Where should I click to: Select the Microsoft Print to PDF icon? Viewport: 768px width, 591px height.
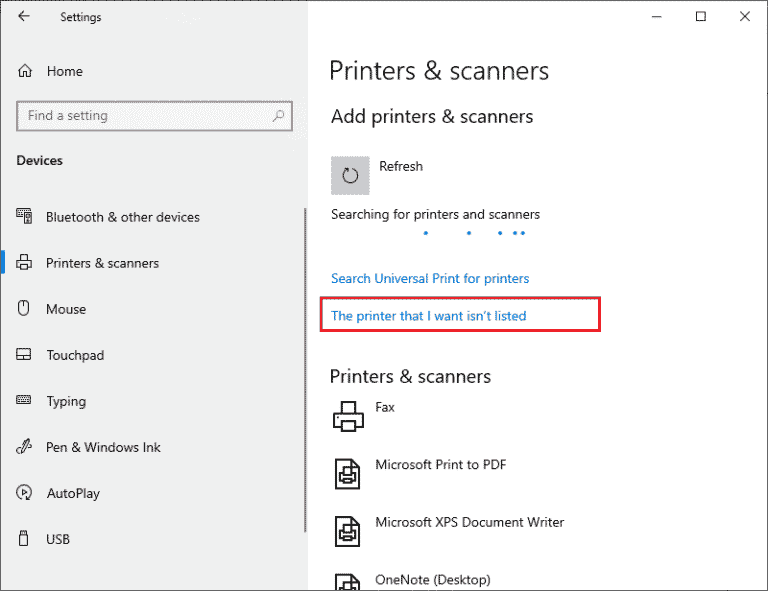click(348, 473)
